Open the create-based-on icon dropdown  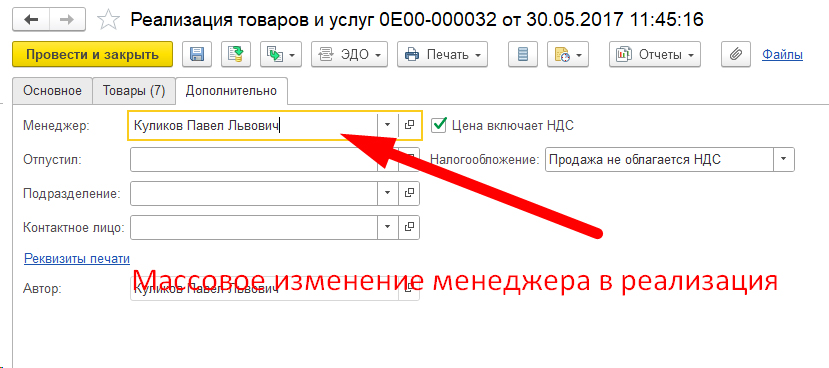(281, 54)
